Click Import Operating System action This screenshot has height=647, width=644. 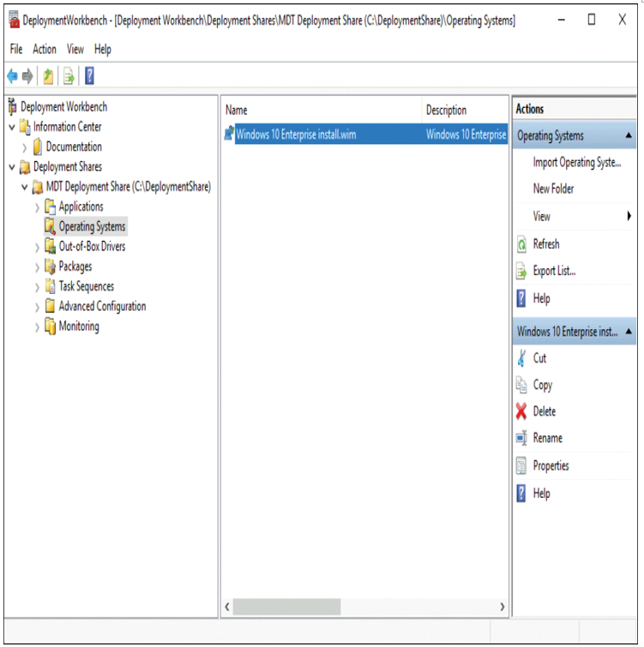(x=577, y=162)
